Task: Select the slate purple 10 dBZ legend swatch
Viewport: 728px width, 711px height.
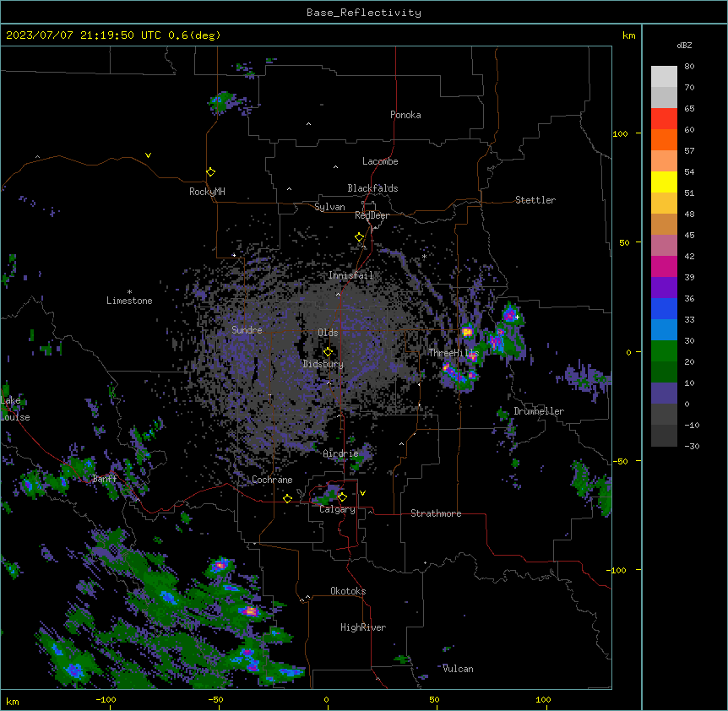Action: coord(664,393)
